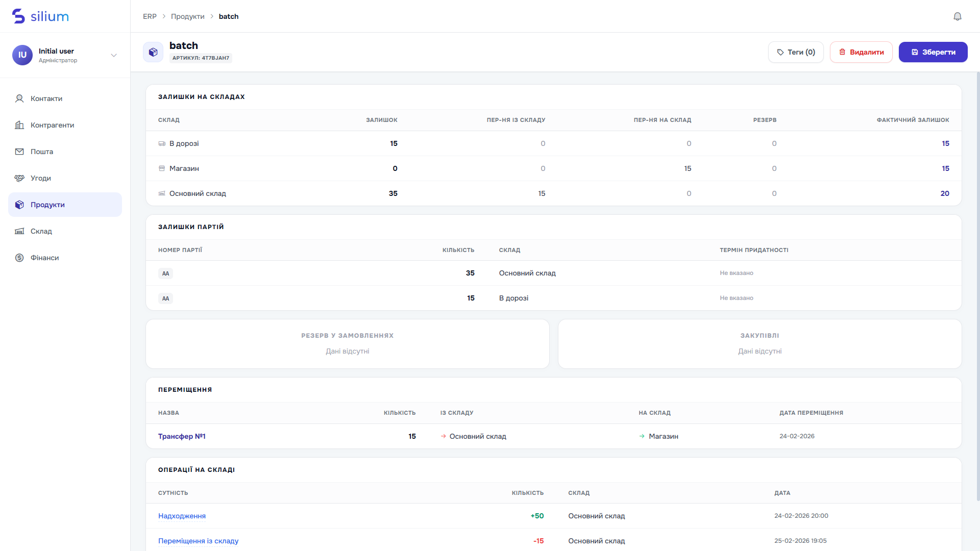This screenshot has height=551, width=980.
Task: Click the Продукти cube icon in sidebar
Action: point(19,205)
